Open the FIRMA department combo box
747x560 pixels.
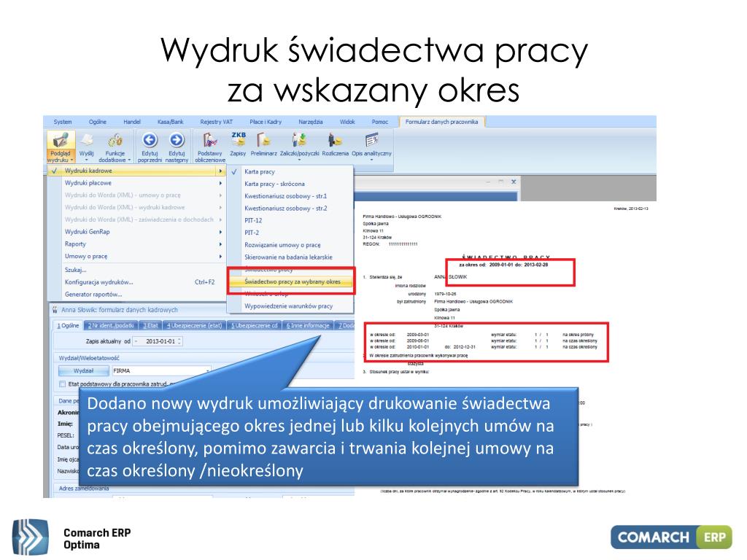161,370
